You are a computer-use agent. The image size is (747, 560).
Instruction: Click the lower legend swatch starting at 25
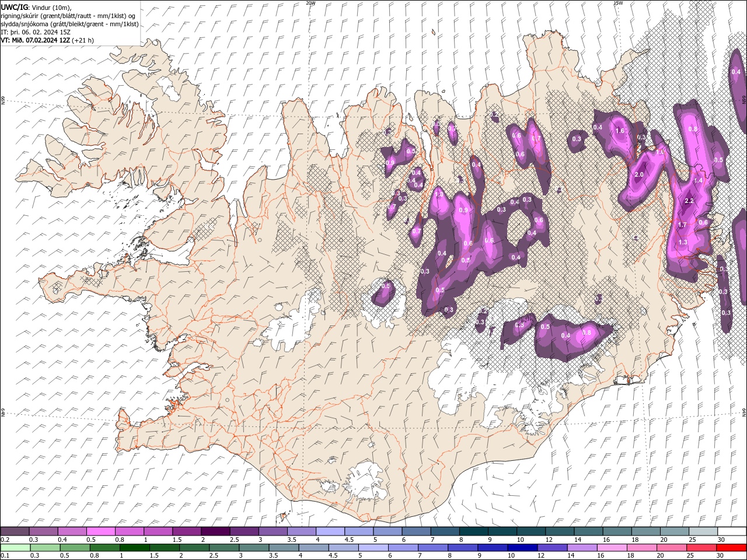tap(700, 548)
